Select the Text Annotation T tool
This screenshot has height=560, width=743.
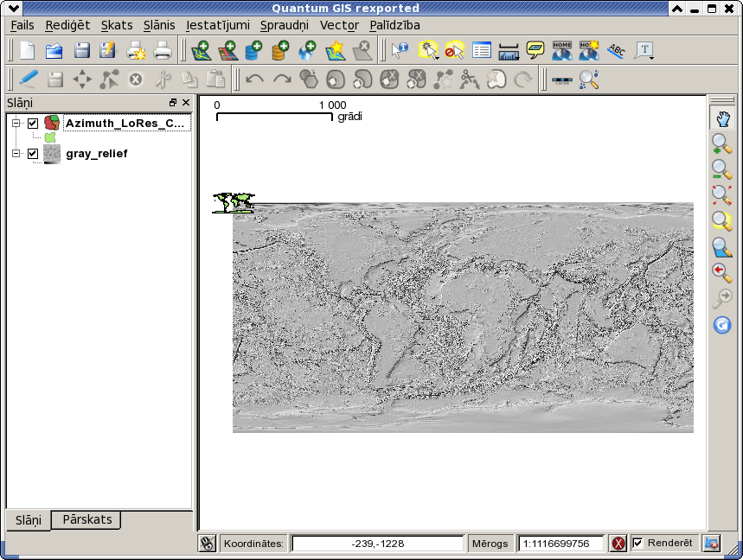644,50
